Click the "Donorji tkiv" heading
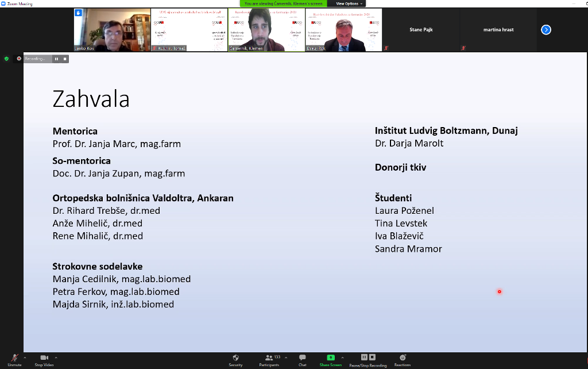The image size is (588, 369). coord(400,167)
